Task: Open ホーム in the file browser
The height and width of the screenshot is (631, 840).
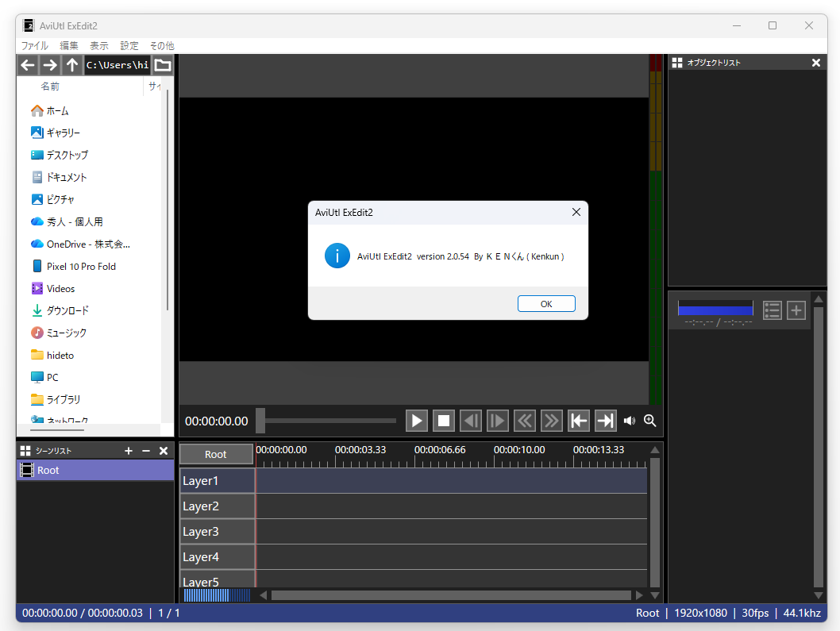Action: tap(49, 111)
